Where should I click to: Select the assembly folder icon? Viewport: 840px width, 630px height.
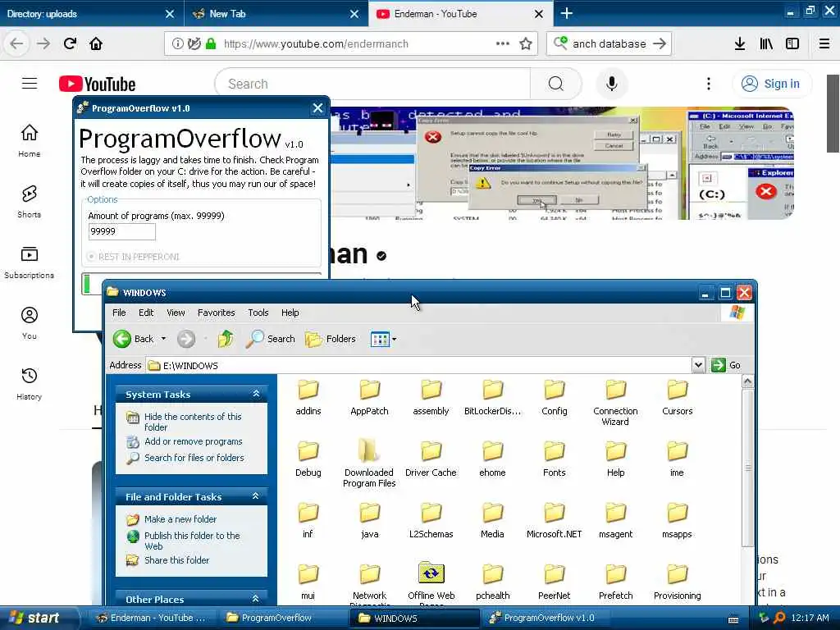tap(431, 390)
